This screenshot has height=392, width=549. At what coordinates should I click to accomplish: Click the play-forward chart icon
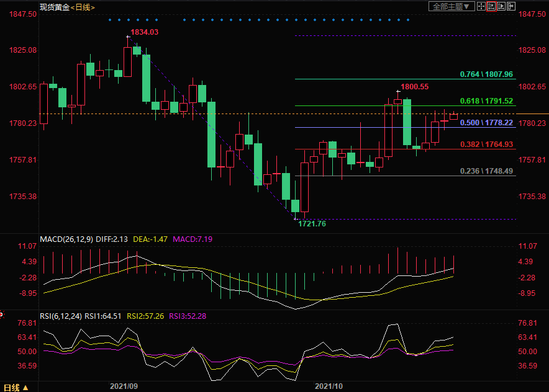pyautogui.click(x=501, y=6)
